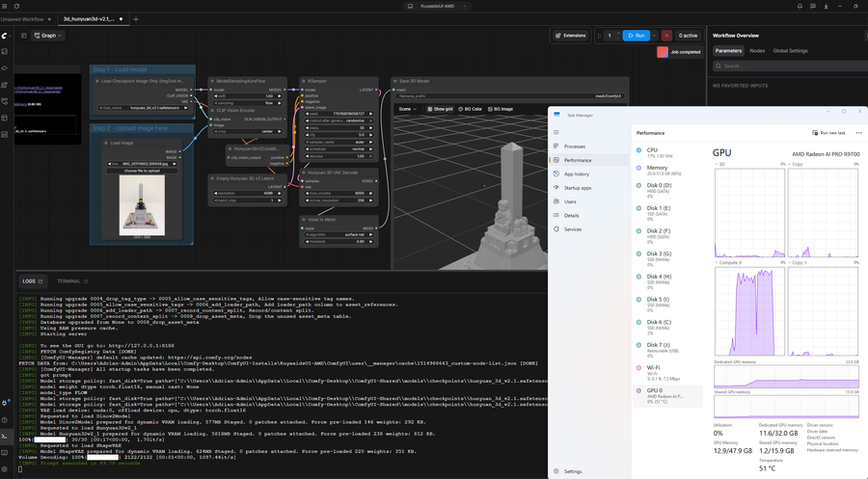
Task: Open the Scene dropdown in 3D viewer
Action: coord(407,109)
